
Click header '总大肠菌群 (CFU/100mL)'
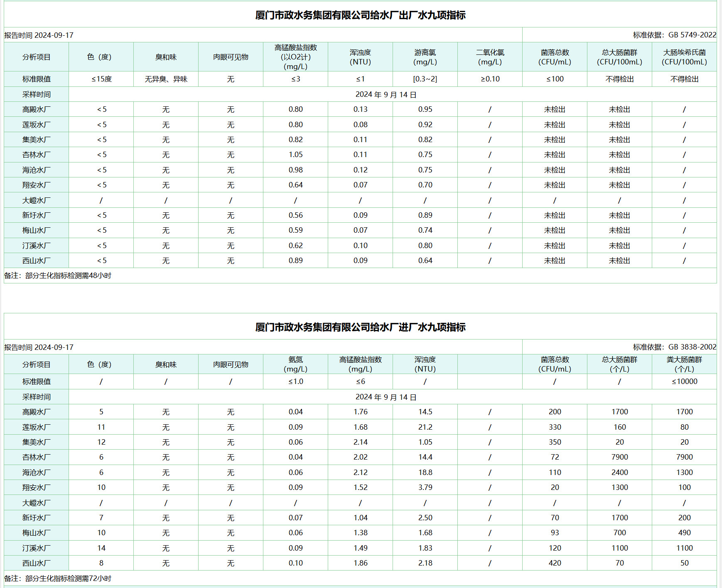pos(619,57)
